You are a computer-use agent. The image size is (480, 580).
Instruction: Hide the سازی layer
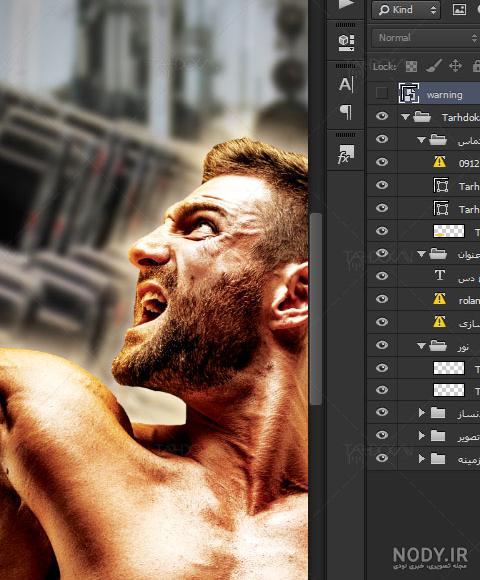pyautogui.click(x=382, y=322)
